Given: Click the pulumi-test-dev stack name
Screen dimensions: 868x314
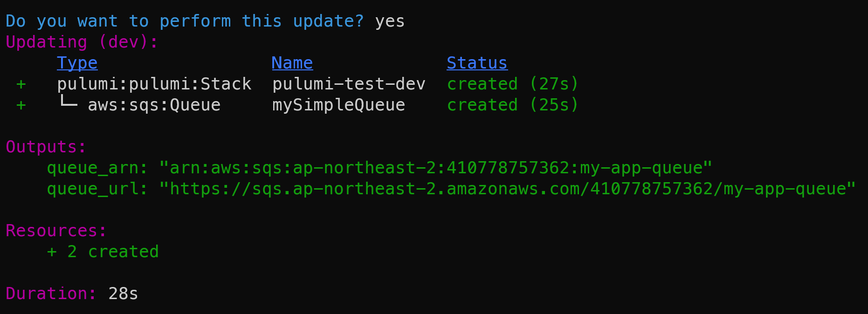Looking at the screenshot, I should (x=349, y=84).
